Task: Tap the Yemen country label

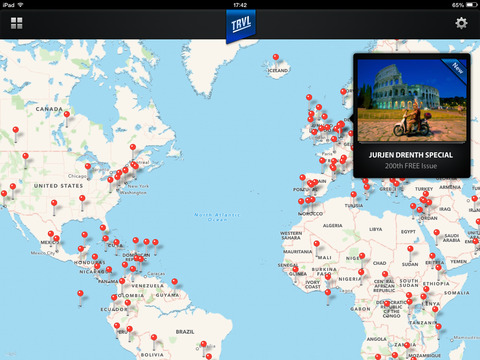Action: coord(459,262)
